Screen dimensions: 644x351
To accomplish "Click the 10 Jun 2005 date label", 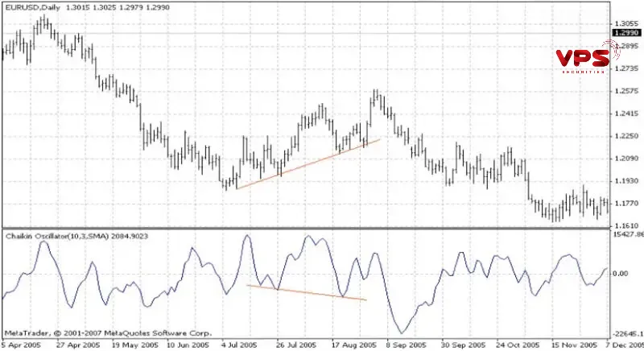I will pos(188,344).
